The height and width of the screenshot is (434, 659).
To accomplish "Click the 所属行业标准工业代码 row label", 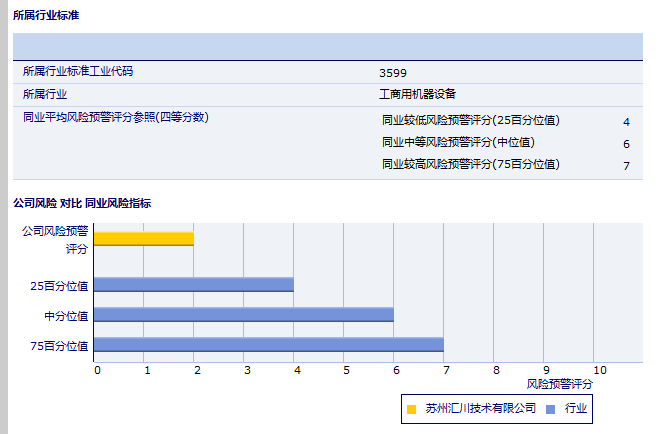I will point(78,71).
